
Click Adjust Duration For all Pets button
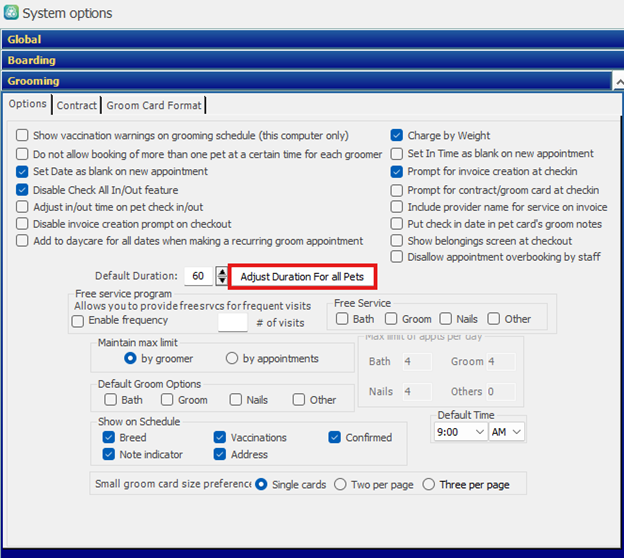click(302, 277)
